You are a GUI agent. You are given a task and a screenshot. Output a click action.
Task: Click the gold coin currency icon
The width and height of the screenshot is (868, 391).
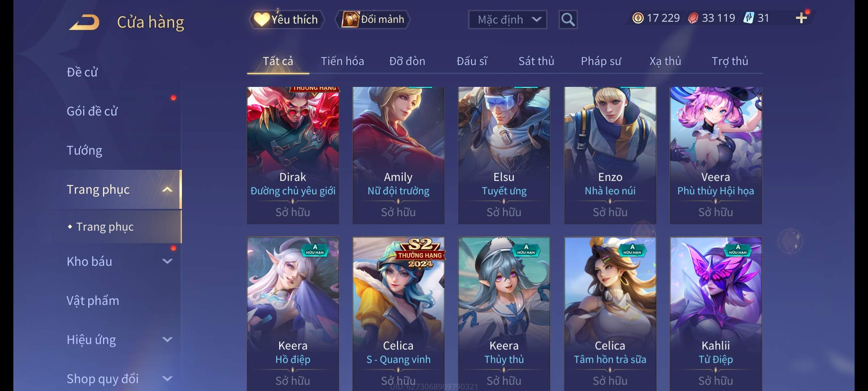[x=638, y=18]
